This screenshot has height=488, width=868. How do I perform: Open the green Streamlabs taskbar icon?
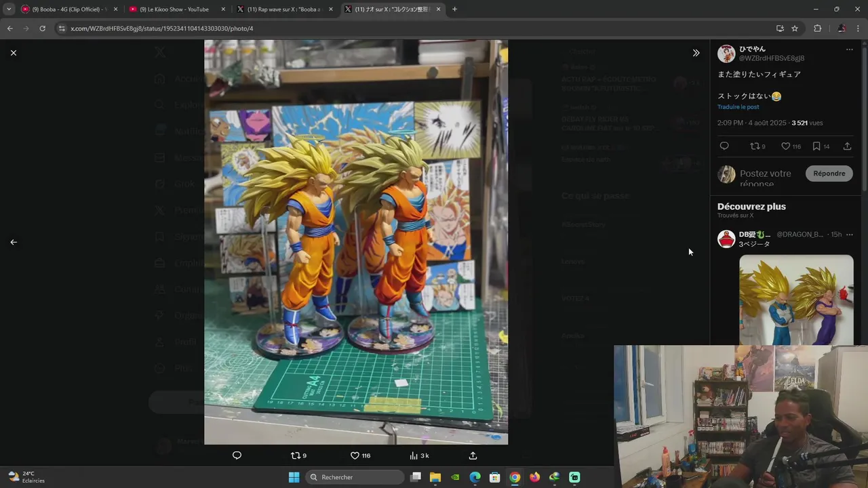574,477
